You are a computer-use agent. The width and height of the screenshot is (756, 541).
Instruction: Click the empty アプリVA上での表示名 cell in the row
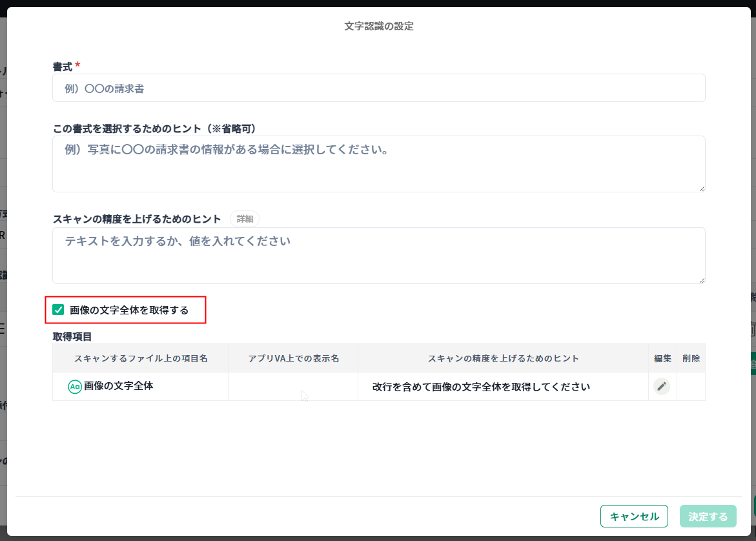293,387
